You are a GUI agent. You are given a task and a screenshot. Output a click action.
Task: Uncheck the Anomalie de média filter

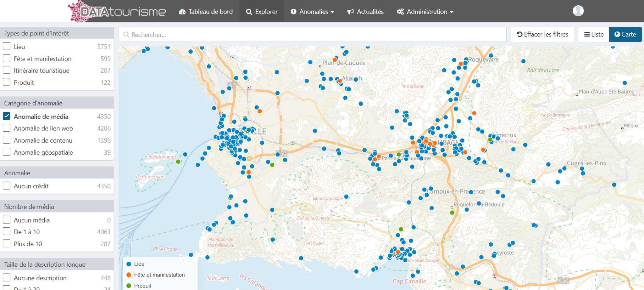click(x=7, y=116)
